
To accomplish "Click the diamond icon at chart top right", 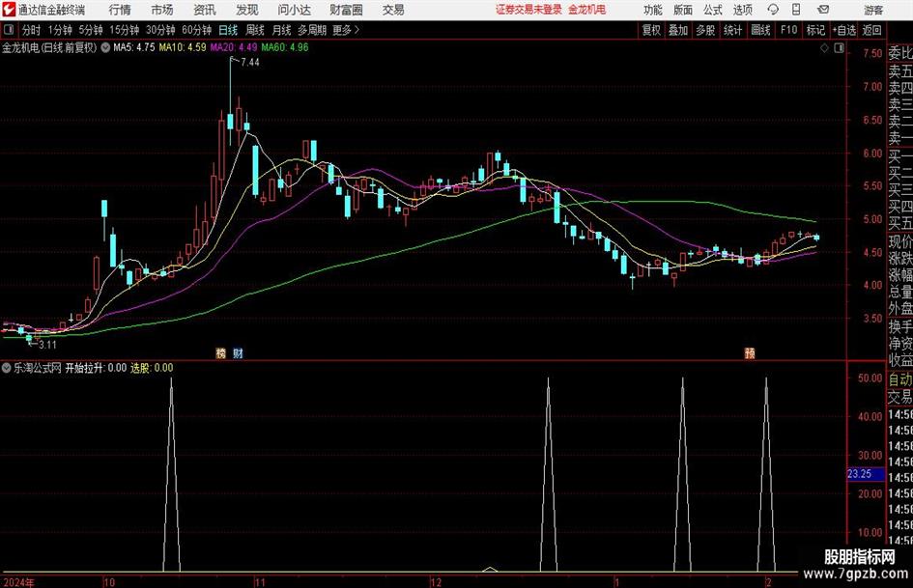I will (x=824, y=48).
